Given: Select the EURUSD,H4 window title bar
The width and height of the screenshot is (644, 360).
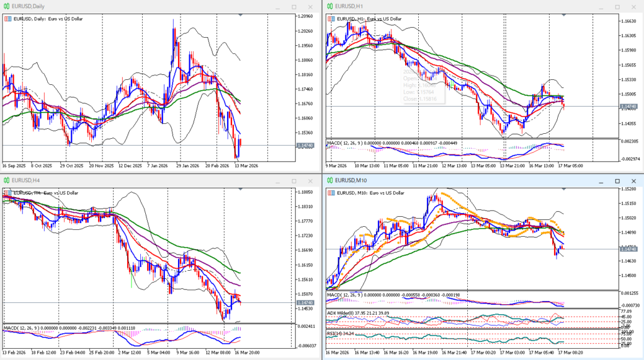Looking at the screenshot, I should click(126, 180).
